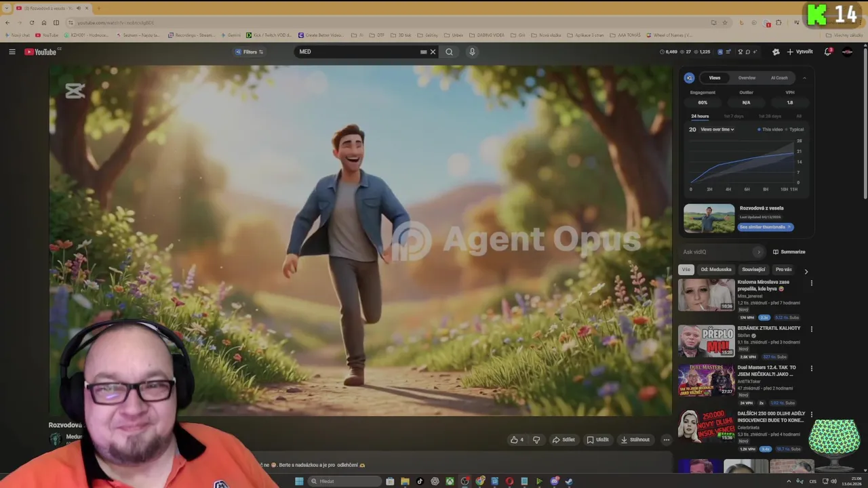Viewport: 868px width, 488px height.
Task: Like the video with thumbs up
Action: coord(517,440)
